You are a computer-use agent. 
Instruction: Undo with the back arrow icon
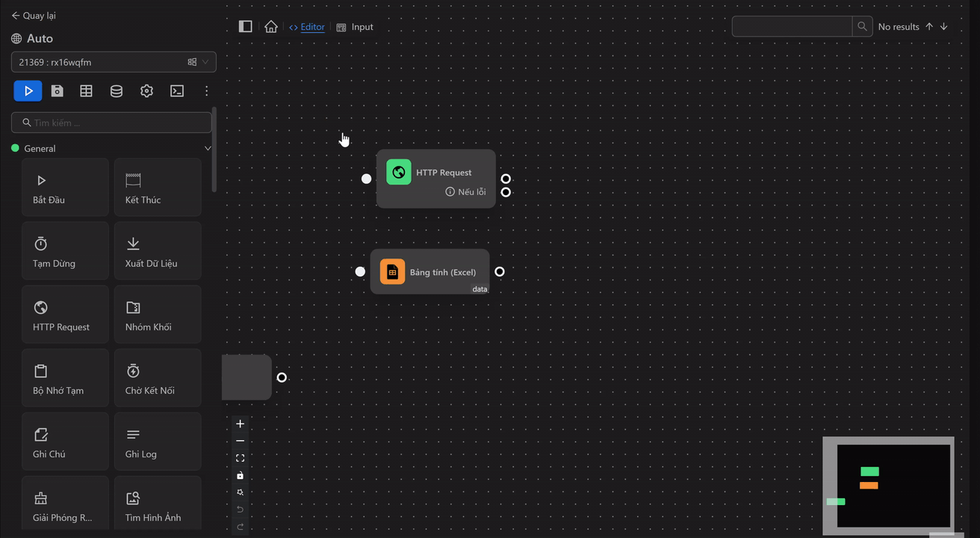click(x=240, y=509)
